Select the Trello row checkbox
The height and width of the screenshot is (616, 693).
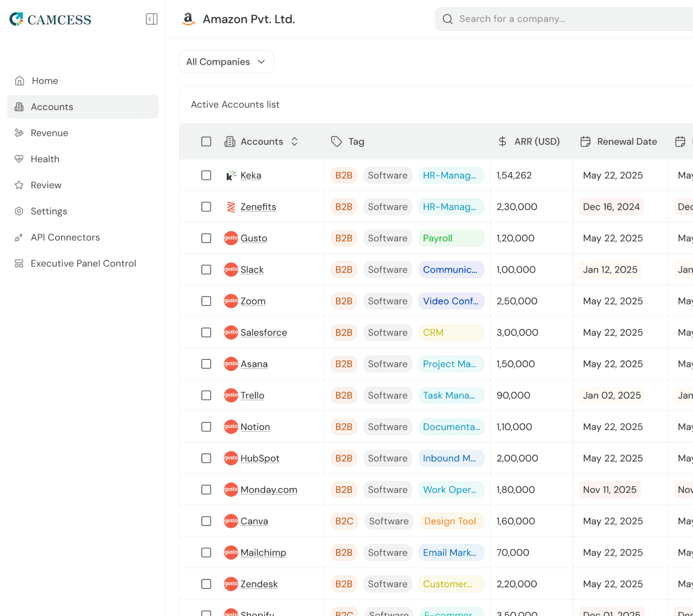click(206, 395)
